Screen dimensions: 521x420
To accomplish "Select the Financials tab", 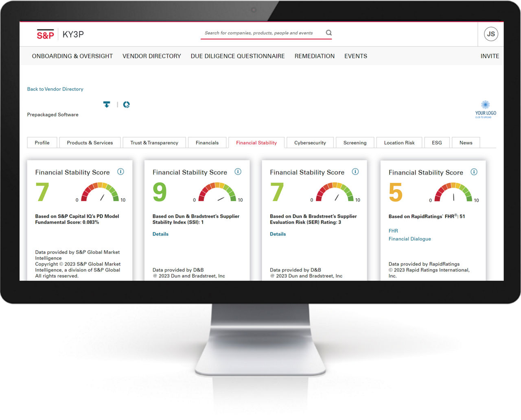I will pos(207,142).
